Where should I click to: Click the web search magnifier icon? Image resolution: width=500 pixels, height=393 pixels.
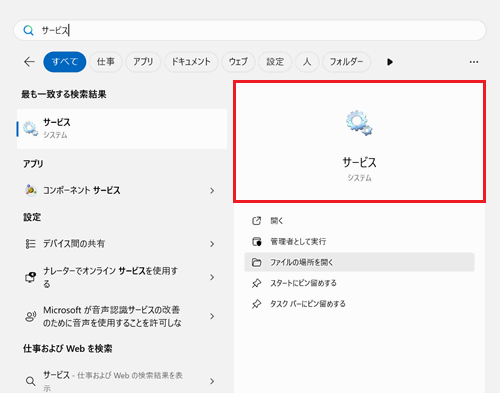click(x=31, y=381)
